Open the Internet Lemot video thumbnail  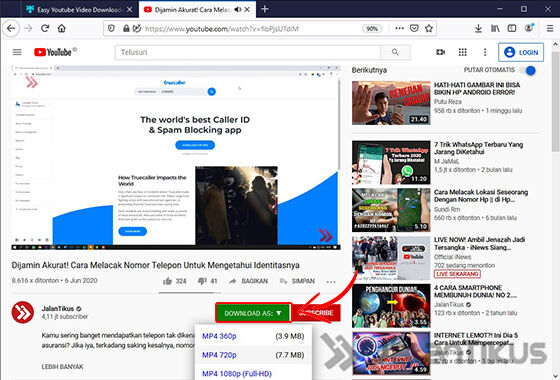point(391,353)
